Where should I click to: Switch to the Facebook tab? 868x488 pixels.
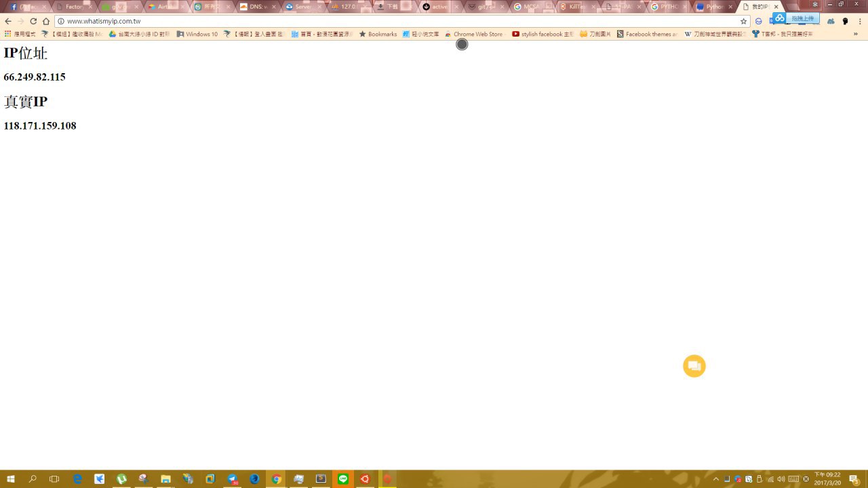pos(27,7)
